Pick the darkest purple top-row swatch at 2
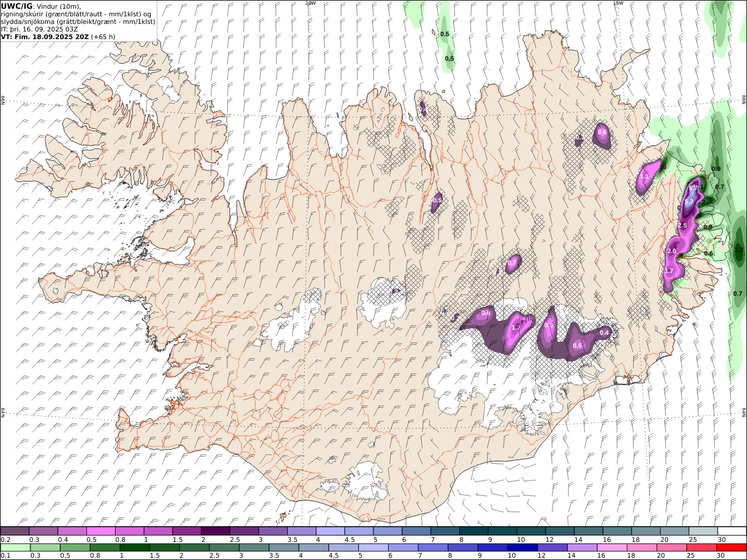 [215, 531]
